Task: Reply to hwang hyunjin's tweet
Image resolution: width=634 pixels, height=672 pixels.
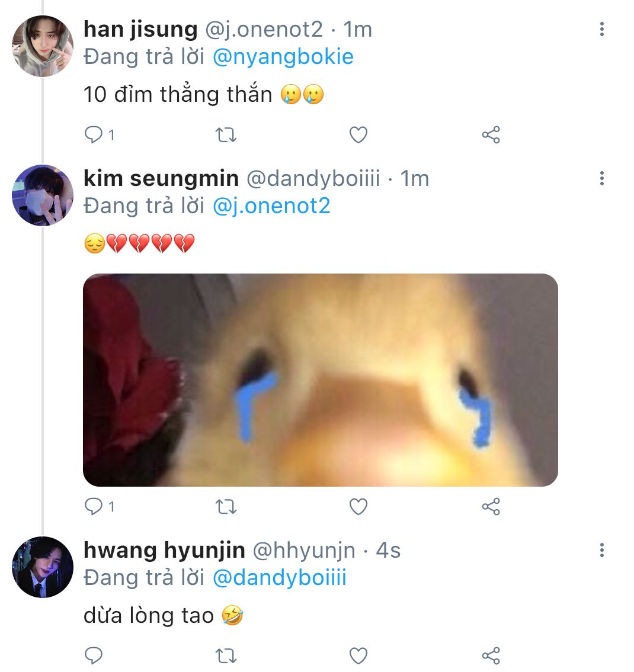Action: [x=94, y=655]
